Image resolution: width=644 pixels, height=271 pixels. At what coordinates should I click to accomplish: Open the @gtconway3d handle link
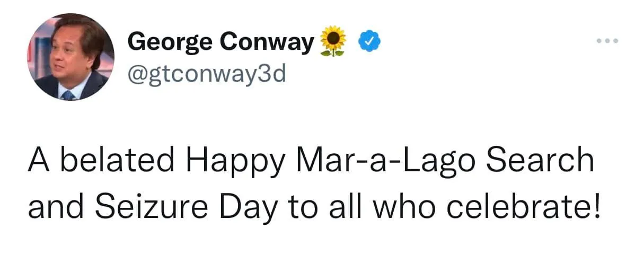click(x=207, y=74)
